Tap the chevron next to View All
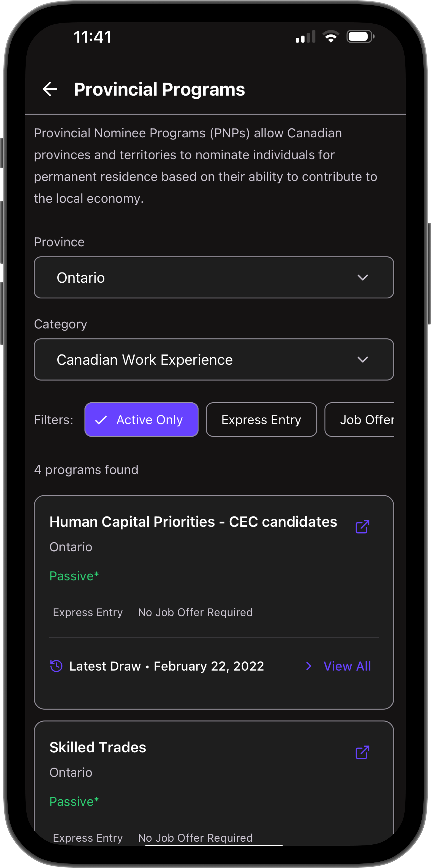Image resolution: width=431 pixels, height=868 pixels. (308, 666)
